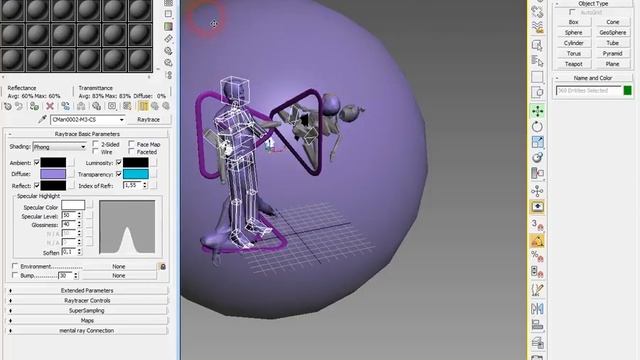Click the cyan Transparency color swatch
640x360 pixels.
coord(136,174)
